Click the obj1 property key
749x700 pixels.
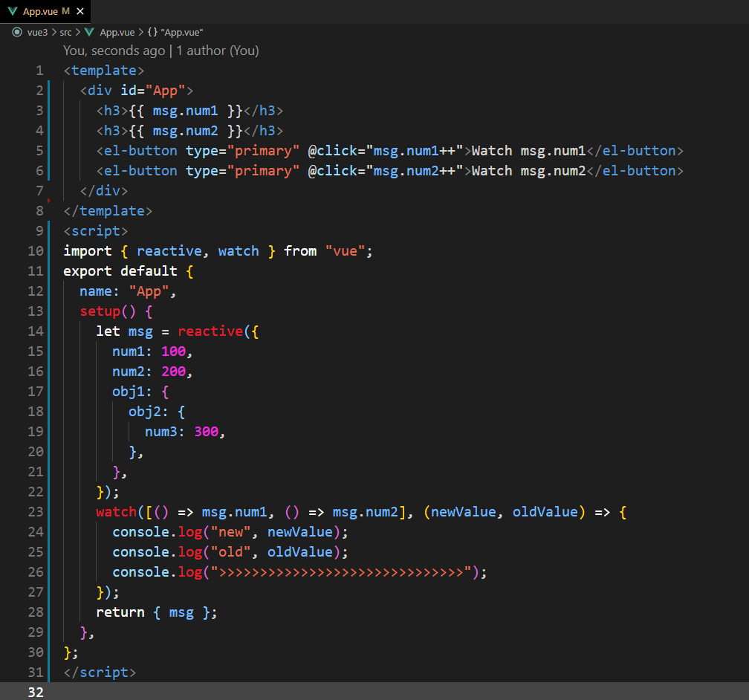(x=128, y=392)
